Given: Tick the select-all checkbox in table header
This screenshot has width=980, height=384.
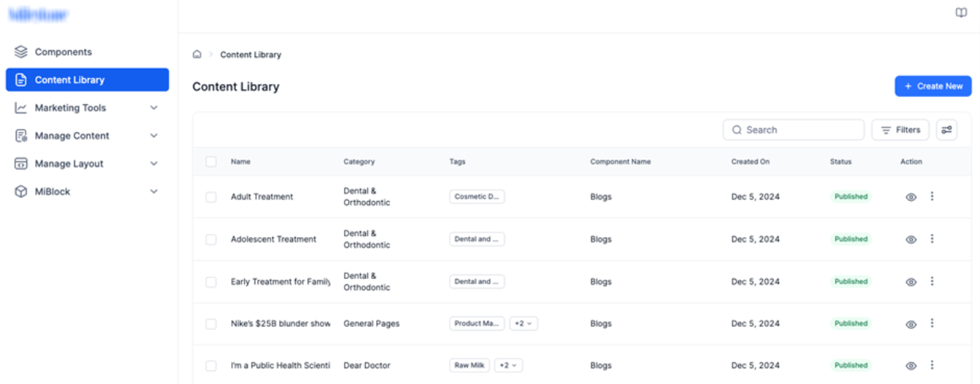Looking at the screenshot, I should [211, 161].
